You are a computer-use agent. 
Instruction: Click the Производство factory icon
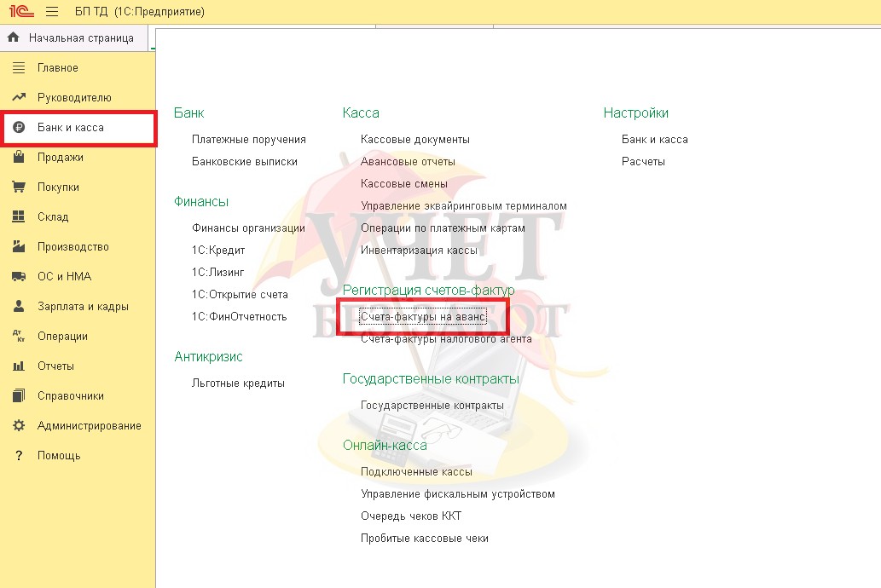(x=19, y=246)
